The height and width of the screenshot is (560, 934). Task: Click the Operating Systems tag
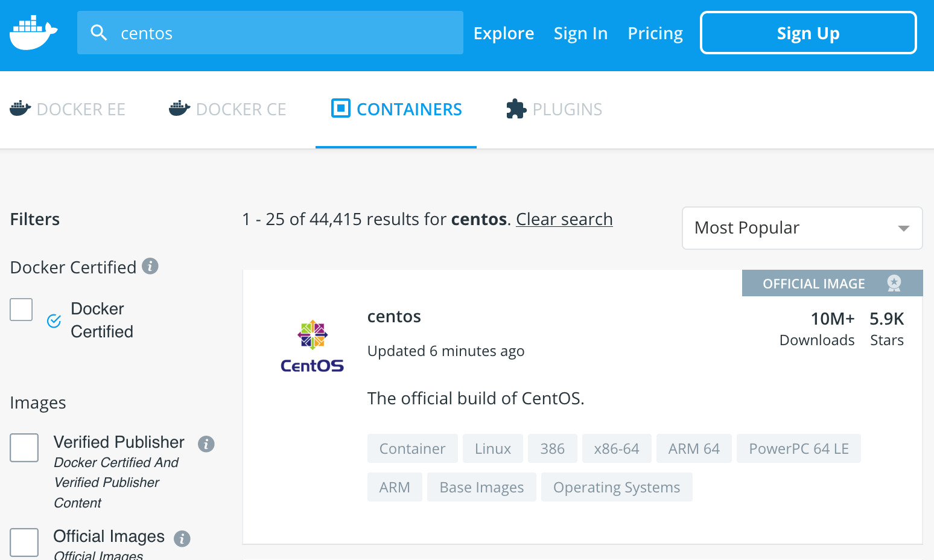617,487
